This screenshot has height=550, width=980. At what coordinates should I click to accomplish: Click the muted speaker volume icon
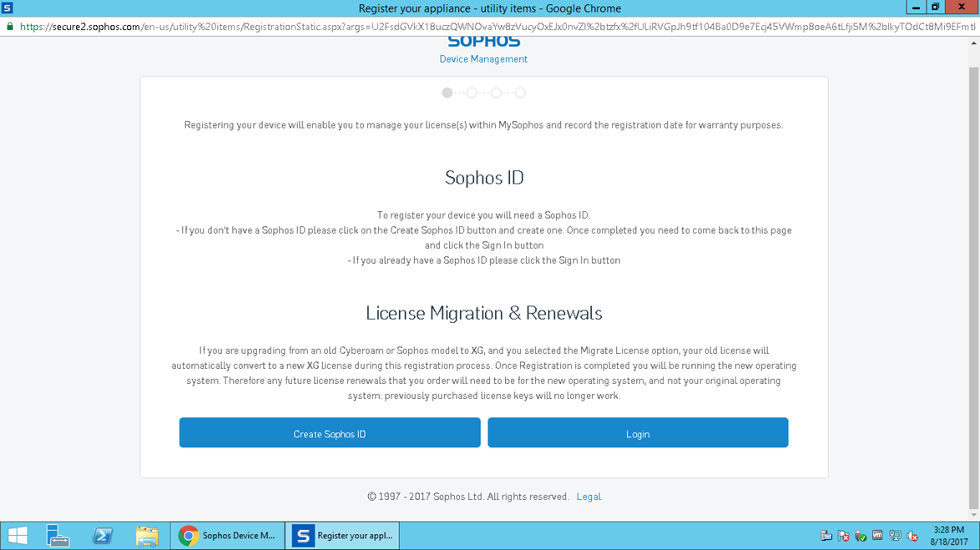click(x=912, y=536)
